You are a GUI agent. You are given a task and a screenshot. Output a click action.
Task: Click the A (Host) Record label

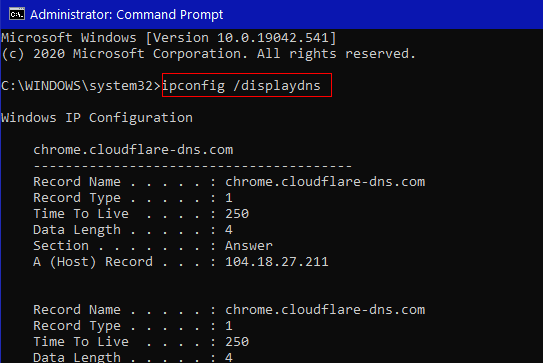click(93, 262)
